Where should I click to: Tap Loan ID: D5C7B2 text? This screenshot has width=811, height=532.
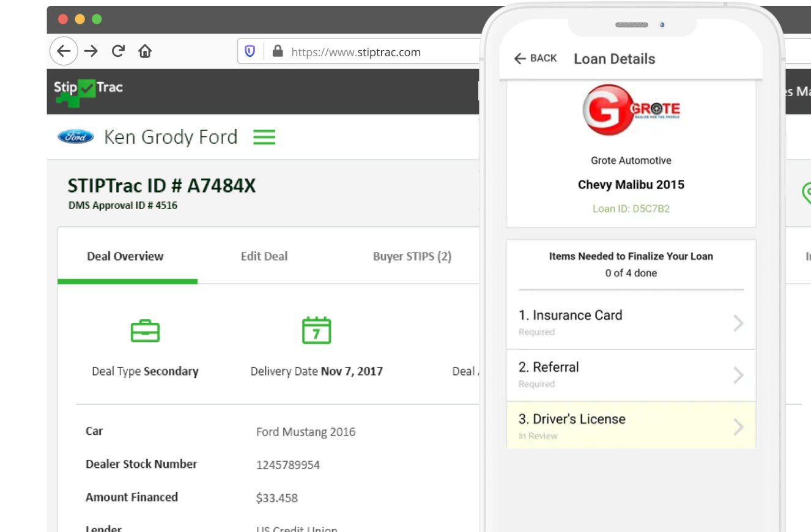631,209
